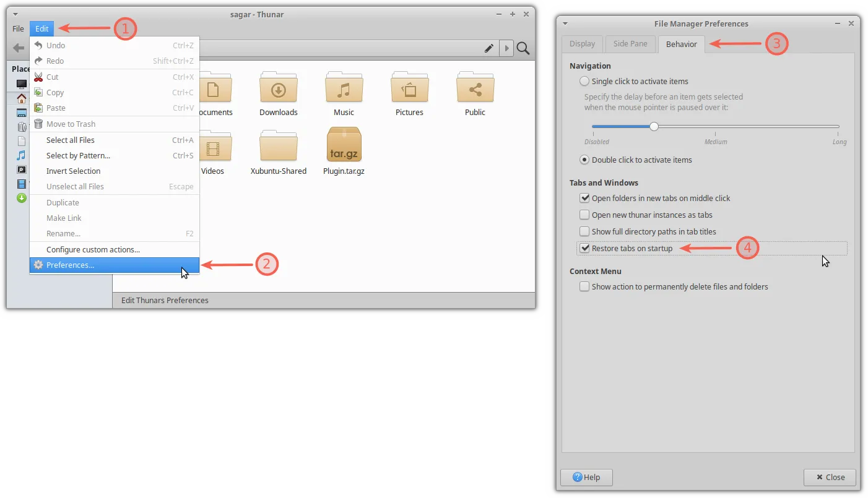Check Show full directory paths in tab titles
The height and width of the screenshot is (498, 868).
584,231
